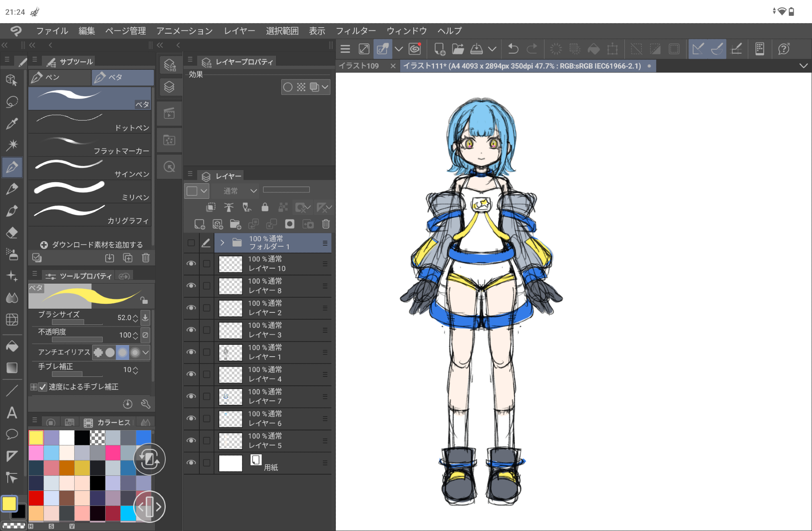Open the 通常 blend mode dropdown
Screen dimensions: 812x531
tap(240, 191)
